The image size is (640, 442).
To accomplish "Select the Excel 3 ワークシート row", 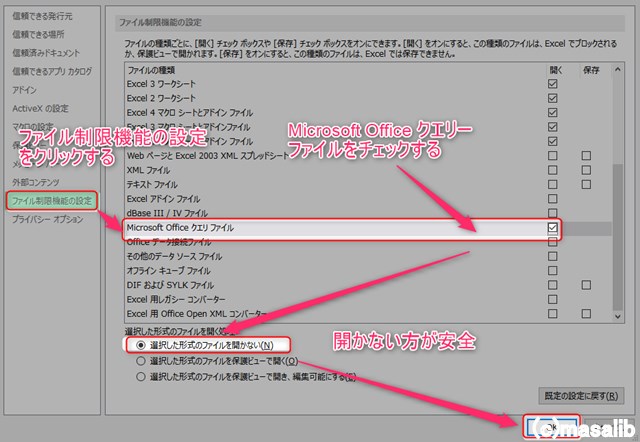I will click(367, 84).
